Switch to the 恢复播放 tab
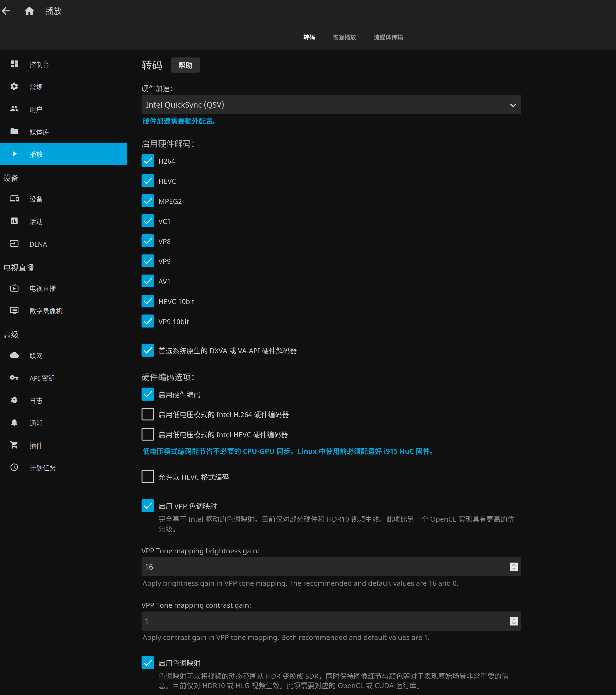 pos(344,37)
